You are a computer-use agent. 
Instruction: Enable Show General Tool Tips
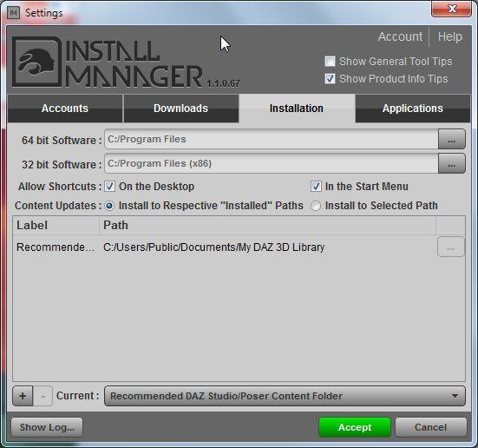click(330, 61)
